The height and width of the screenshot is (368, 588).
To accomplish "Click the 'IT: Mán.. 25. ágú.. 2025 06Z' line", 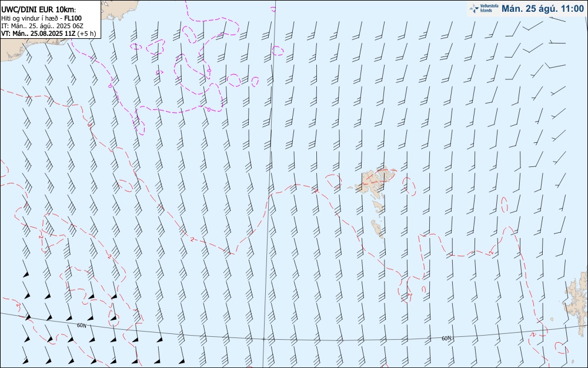I will [42, 26].
